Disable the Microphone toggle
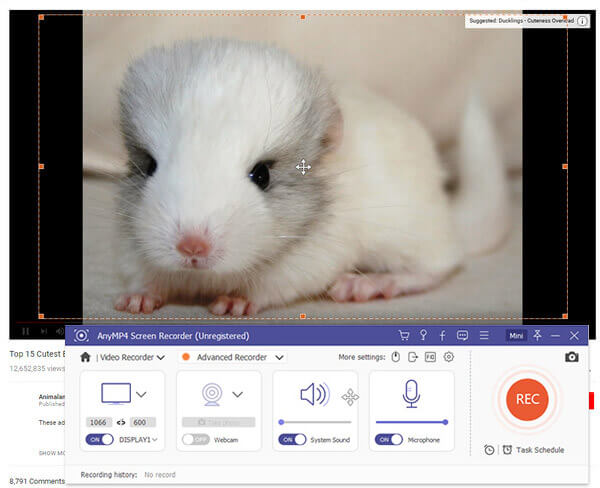Viewport: 600px width, 488px height. click(x=388, y=439)
